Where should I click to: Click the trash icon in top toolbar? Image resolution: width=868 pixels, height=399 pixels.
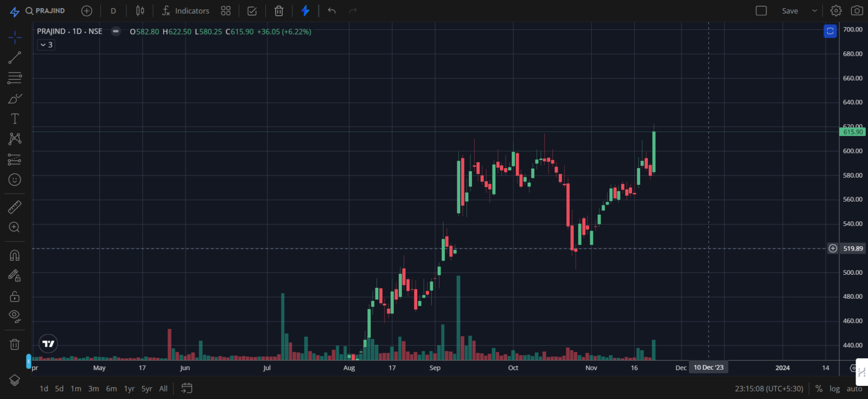tap(279, 11)
